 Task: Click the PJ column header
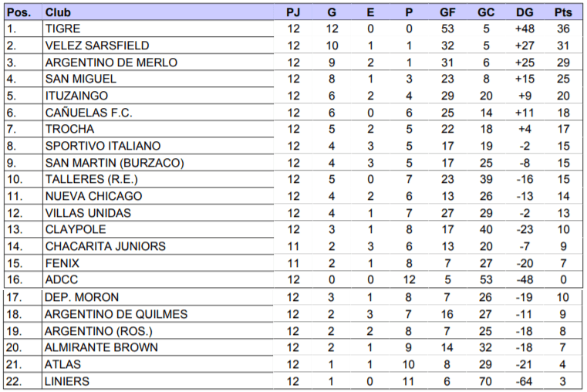point(293,12)
